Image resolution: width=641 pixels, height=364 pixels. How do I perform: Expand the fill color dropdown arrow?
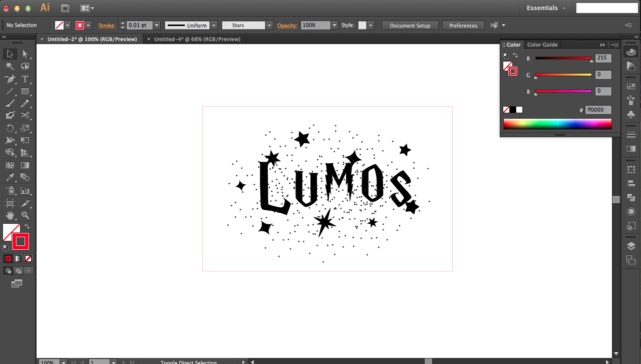pyautogui.click(x=68, y=25)
